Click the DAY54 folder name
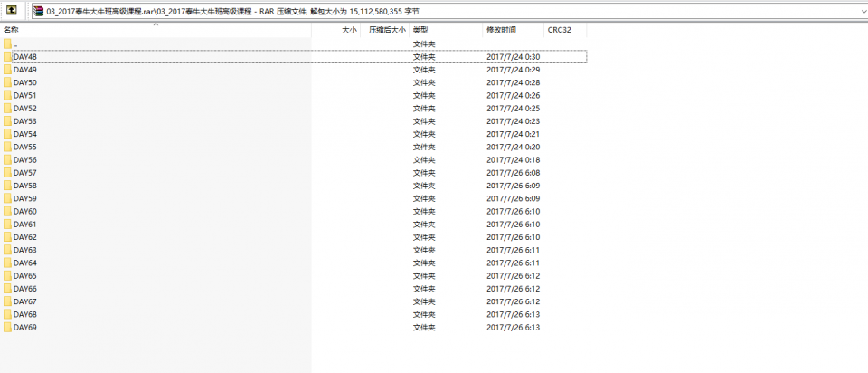Viewport: 868px width, 373px height. (25, 134)
